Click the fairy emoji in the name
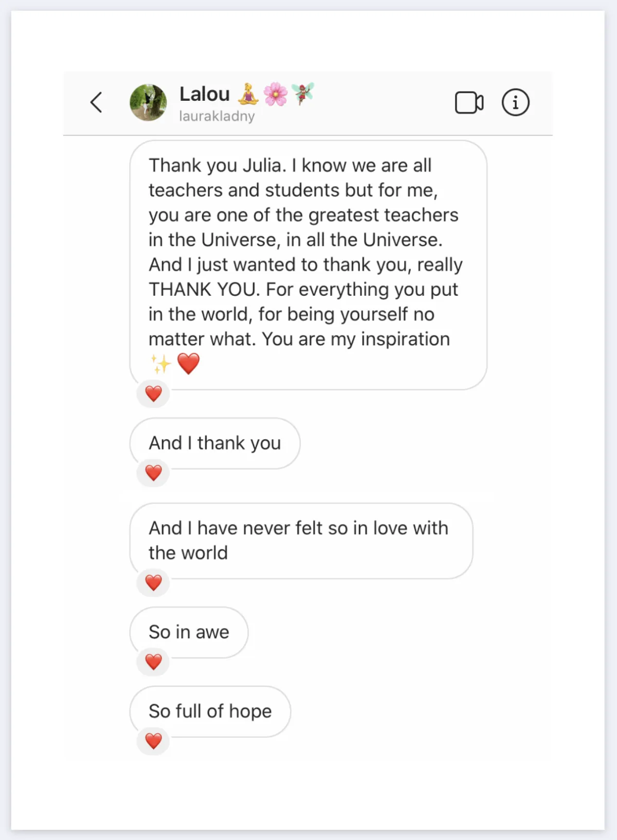This screenshot has width=617, height=840. (x=302, y=94)
